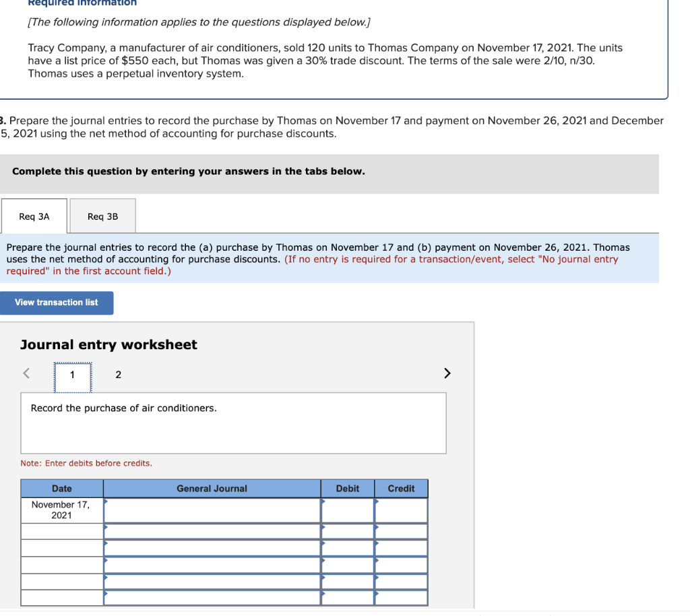The image size is (690, 616).
Task: Click Debit field in fifth row
Action: point(348,581)
